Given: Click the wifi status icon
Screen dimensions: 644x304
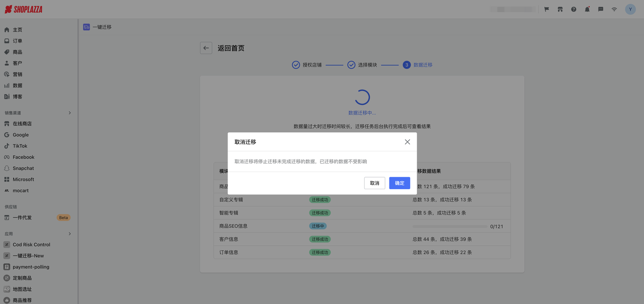Looking at the screenshot, I should coord(614,10).
